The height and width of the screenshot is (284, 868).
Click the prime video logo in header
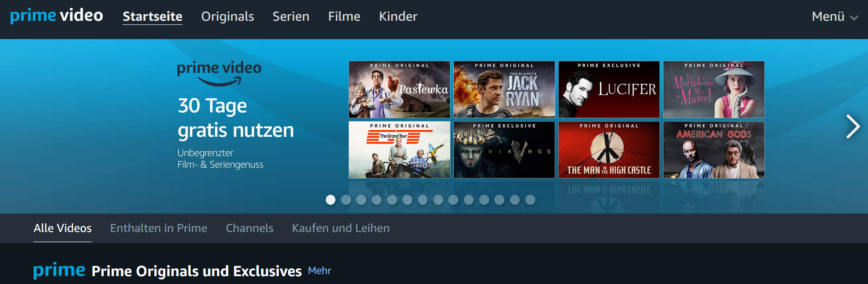click(57, 16)
